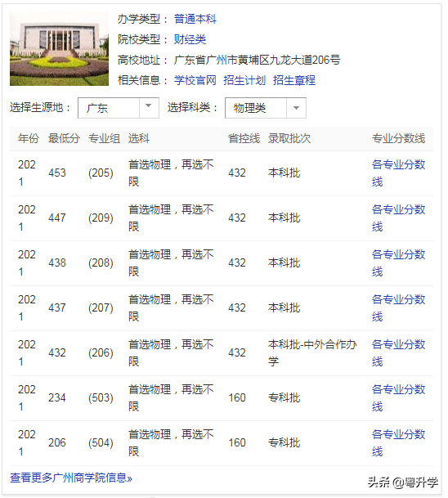The height and width of the screenshot is (498, 448).
Task: Click the 160 control line in row (503)
Action: [237, 397]
